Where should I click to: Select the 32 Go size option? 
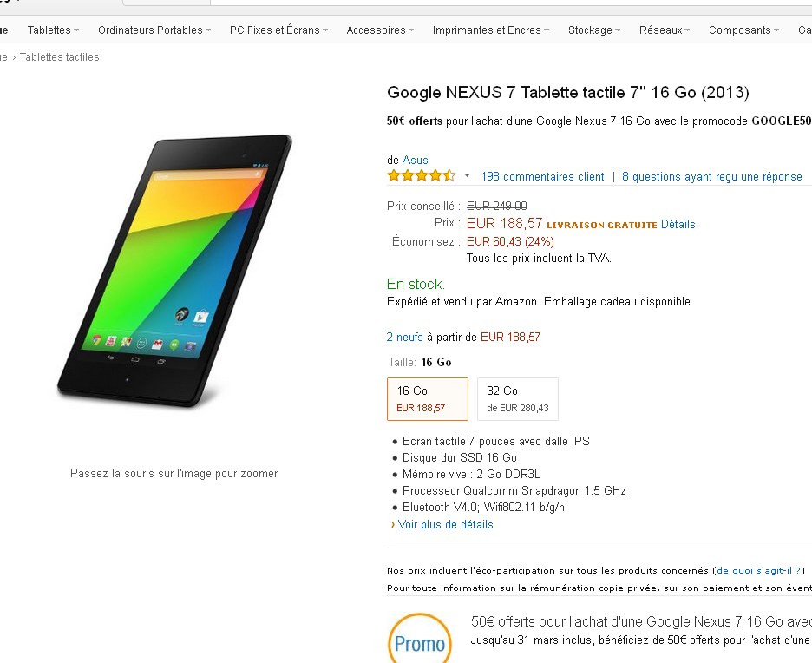point(517,398)
